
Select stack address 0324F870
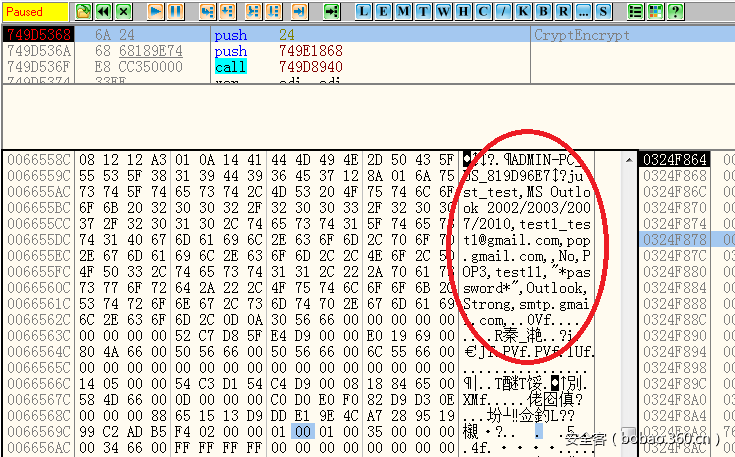coord(674,208)
